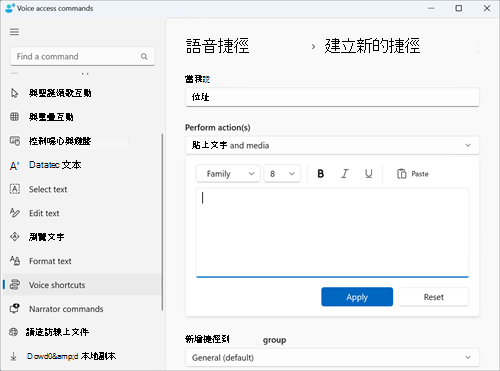Click the Apply button
The width and height of the screenshot is (500, 371).
[357, 297]
